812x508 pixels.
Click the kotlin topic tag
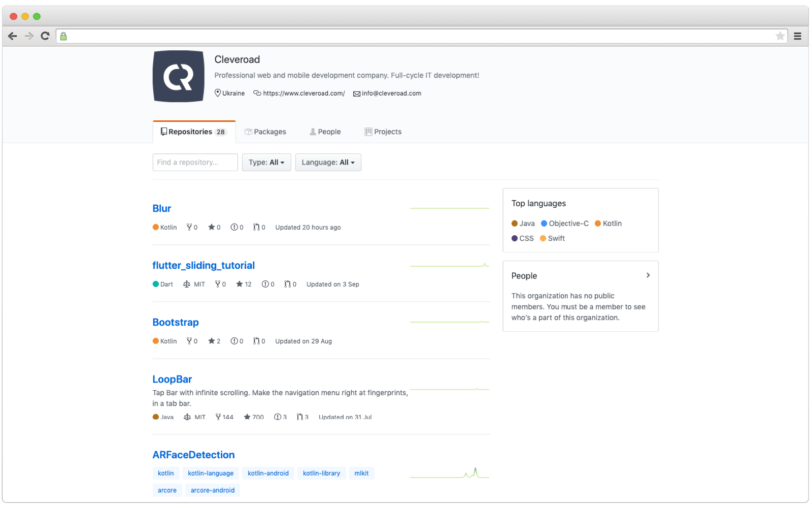(165, 473)
